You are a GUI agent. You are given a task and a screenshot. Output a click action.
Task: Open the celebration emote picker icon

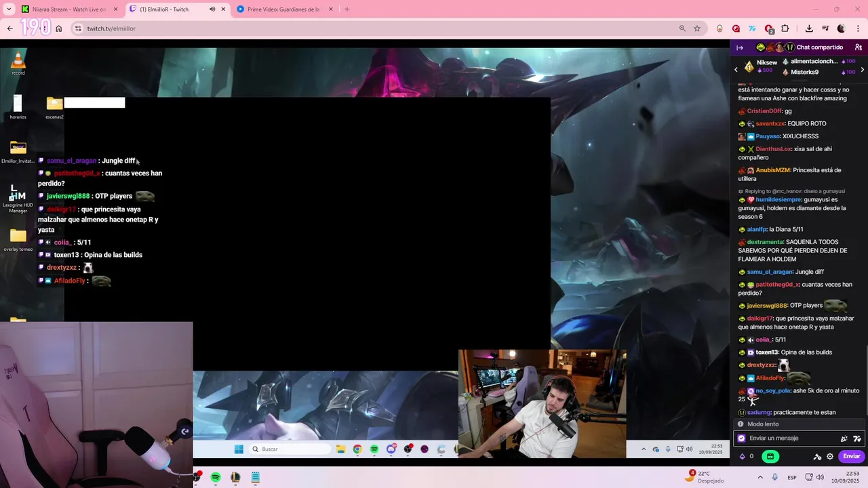click(x=844, y=439)
